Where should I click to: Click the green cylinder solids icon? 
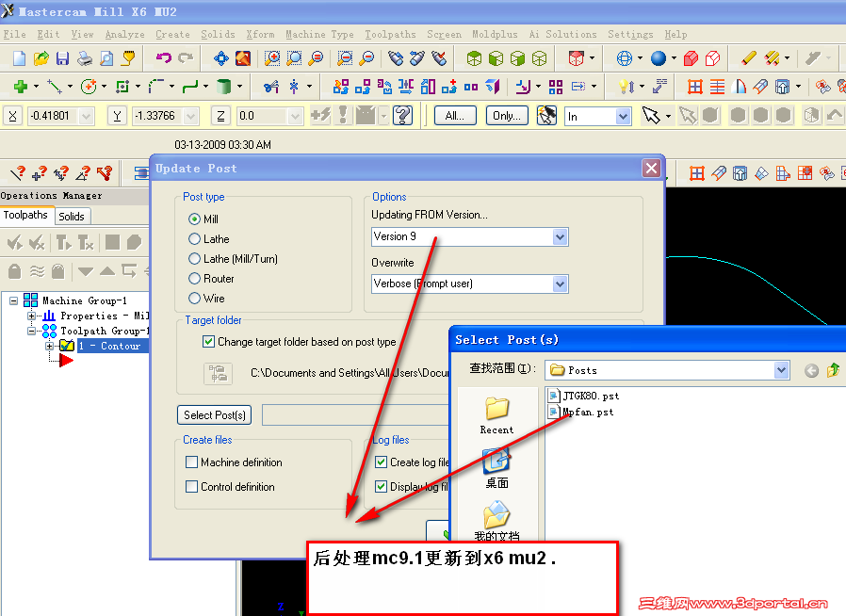pos(223,87)
